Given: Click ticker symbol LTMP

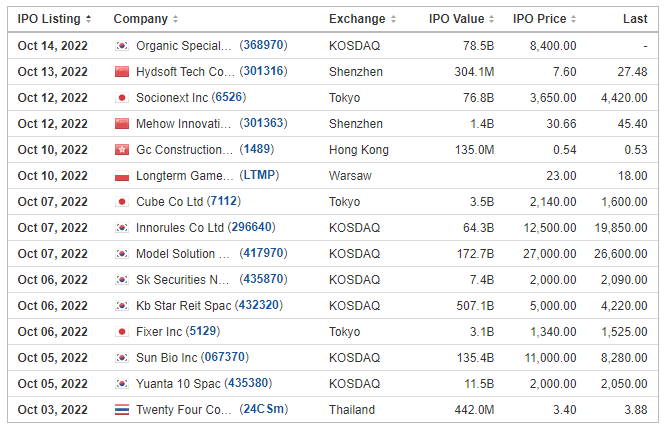Looking at the screenshot, I should (259, 175).
